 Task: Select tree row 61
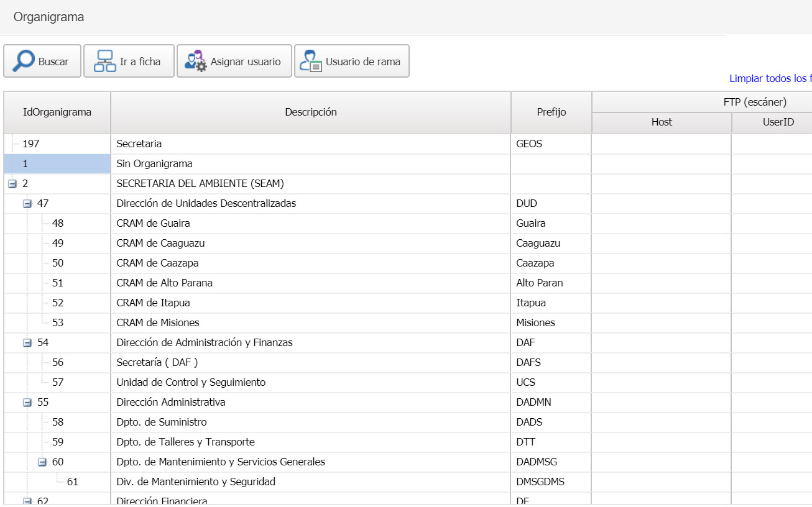point(57,482)
